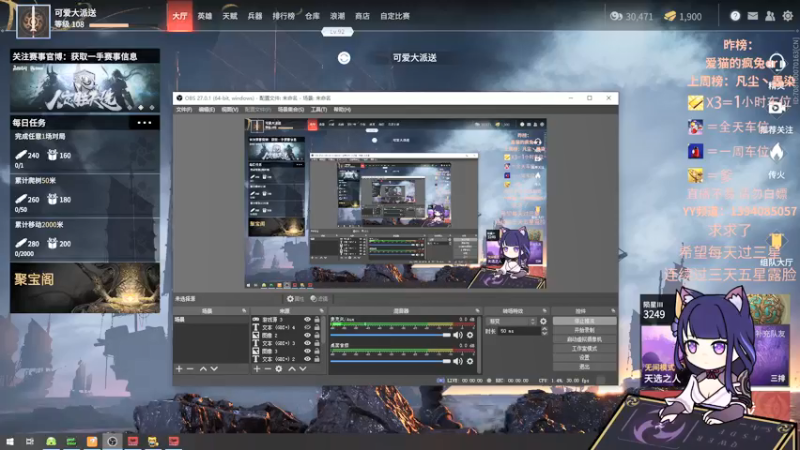Click the refresh icon beside player name

click(344, 58)
